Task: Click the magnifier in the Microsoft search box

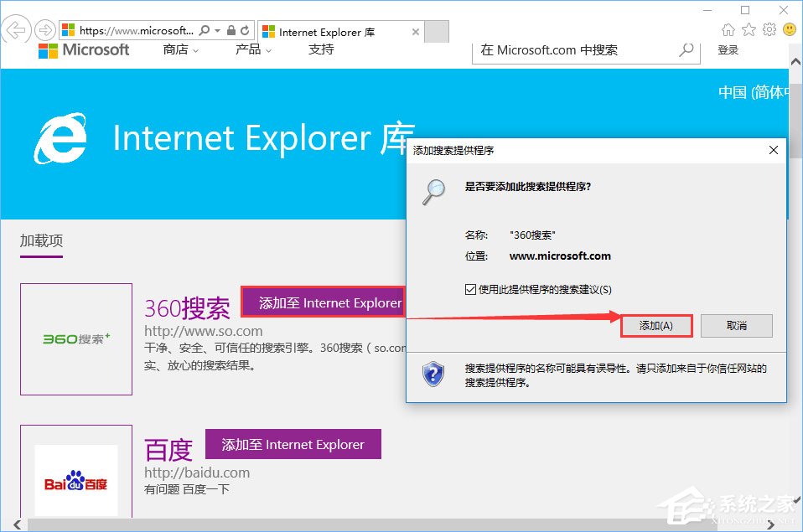Action: pos(686,49)
